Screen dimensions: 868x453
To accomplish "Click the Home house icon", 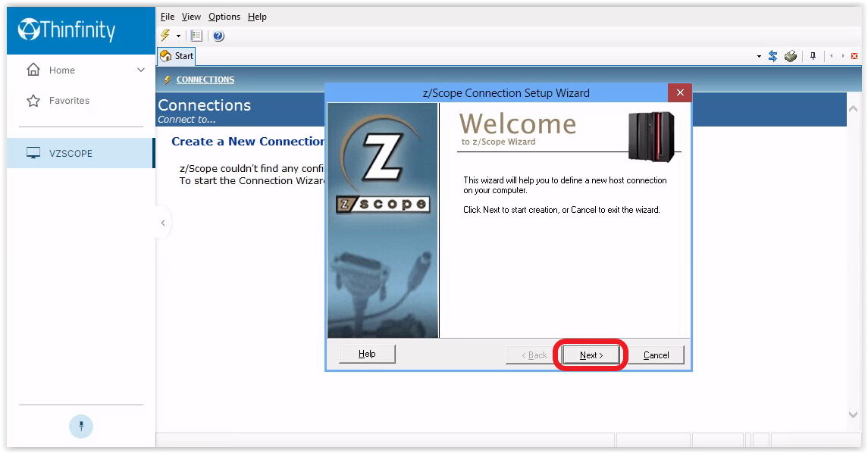I will (x=33, y=70).
